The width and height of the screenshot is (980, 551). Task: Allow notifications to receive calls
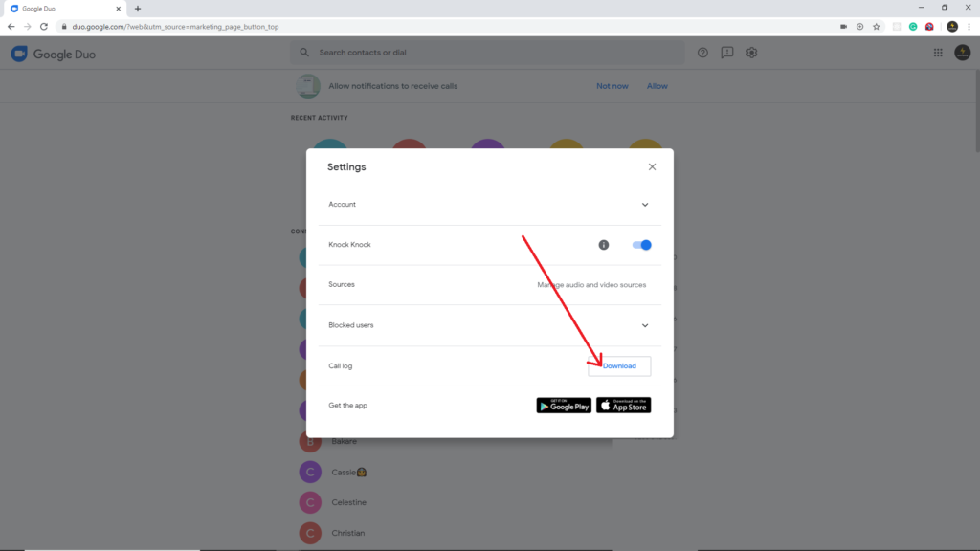657,86
